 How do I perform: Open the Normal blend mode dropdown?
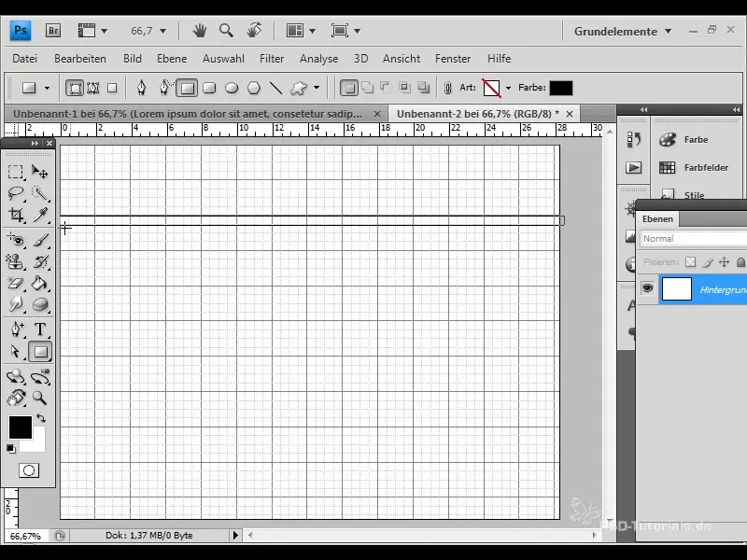(693, 239)
